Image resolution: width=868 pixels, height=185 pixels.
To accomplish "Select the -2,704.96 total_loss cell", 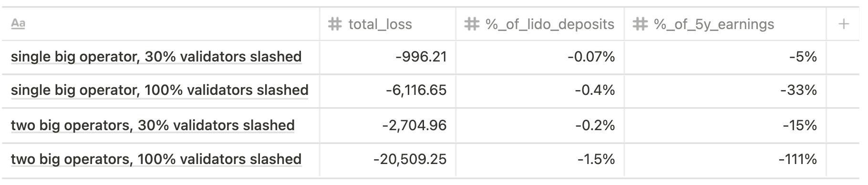I will pos(388,125).
